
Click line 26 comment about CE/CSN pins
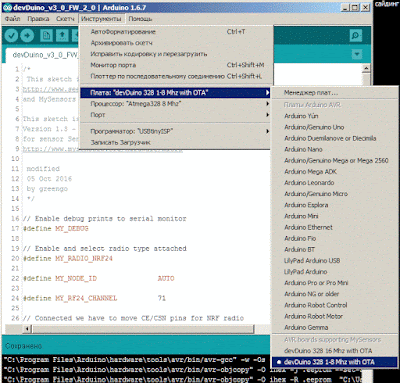tap(133, 318)
